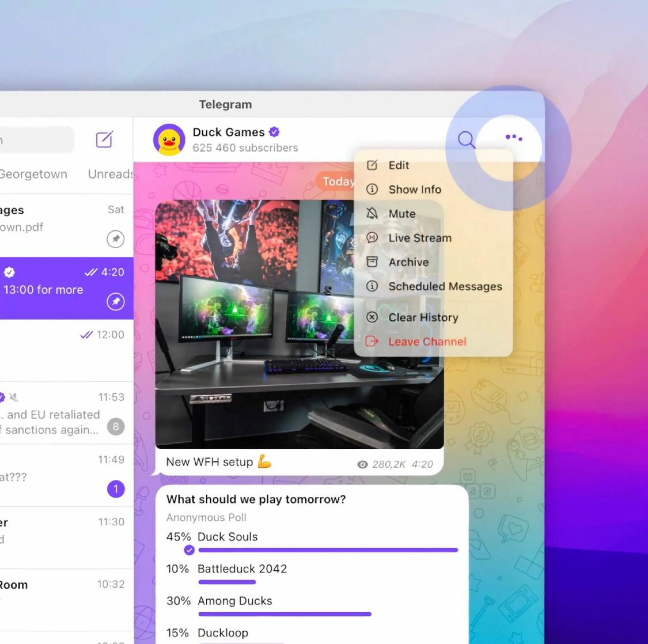Click pin icon on the Sat chat row
Viewport: 648px width, 644px height.
click(116, 239)
